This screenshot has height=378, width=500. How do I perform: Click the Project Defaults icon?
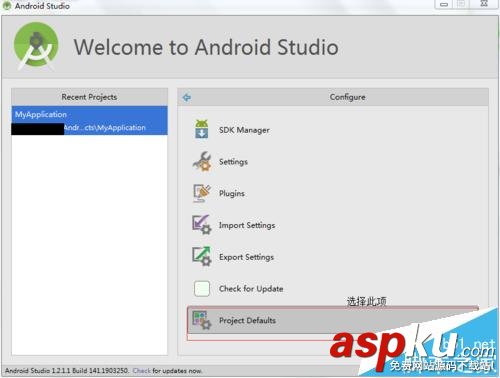202,320
